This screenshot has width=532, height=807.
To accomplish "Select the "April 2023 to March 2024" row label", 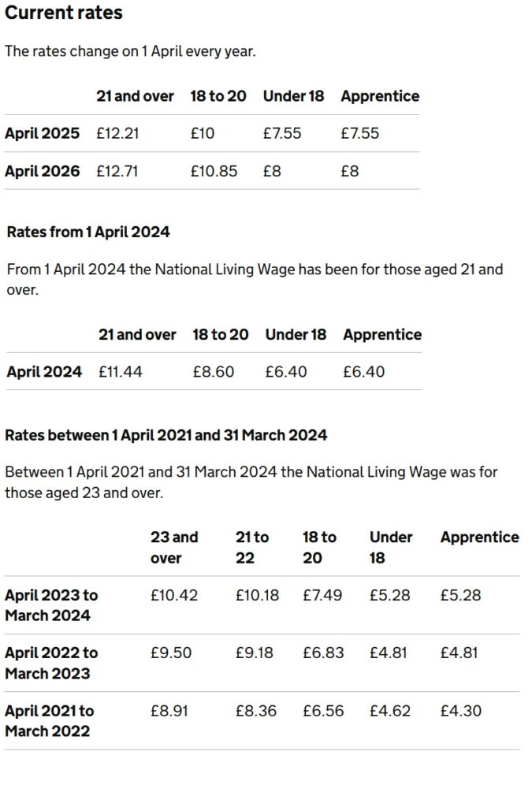I will click(x=51, y=605).
